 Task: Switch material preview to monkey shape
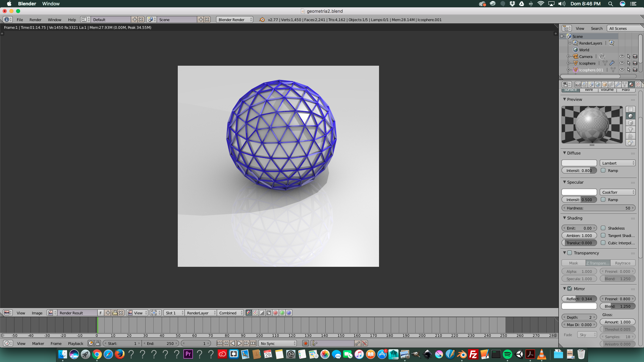coord(631,129)
